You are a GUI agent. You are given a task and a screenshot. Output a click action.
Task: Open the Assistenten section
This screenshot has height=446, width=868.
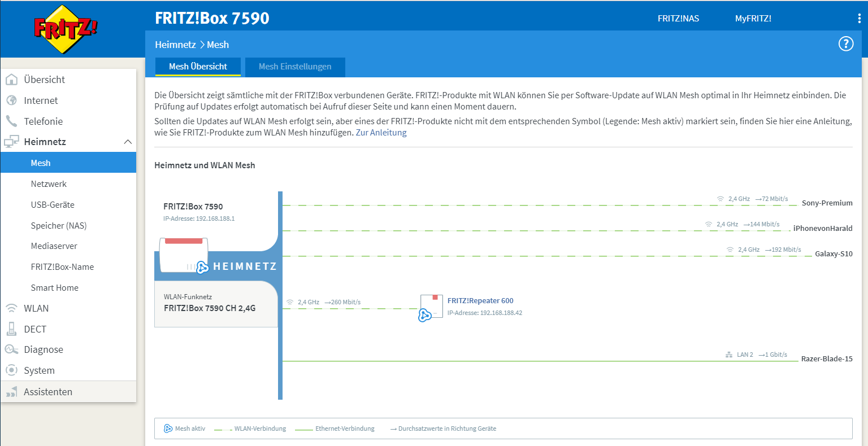point(48,392)
